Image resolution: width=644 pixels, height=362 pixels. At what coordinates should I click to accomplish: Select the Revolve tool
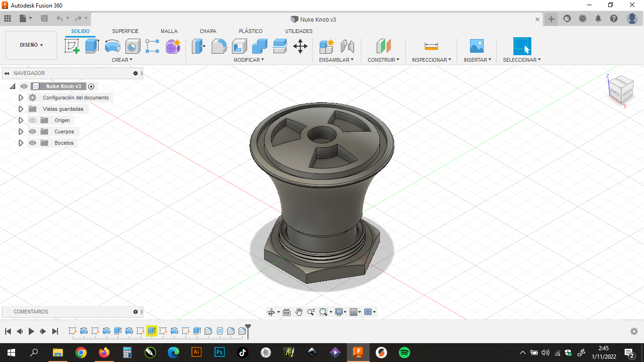[x=112, y=46]
